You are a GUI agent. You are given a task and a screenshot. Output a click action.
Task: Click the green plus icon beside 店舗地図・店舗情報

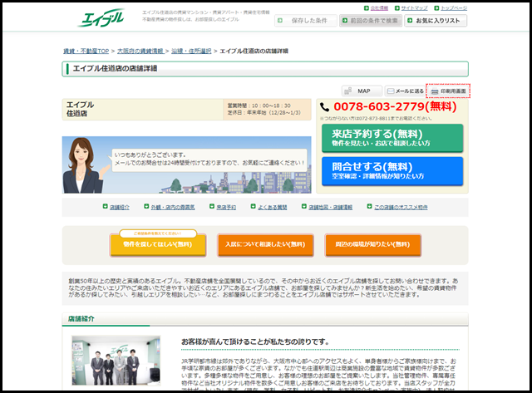pos(304,207)
